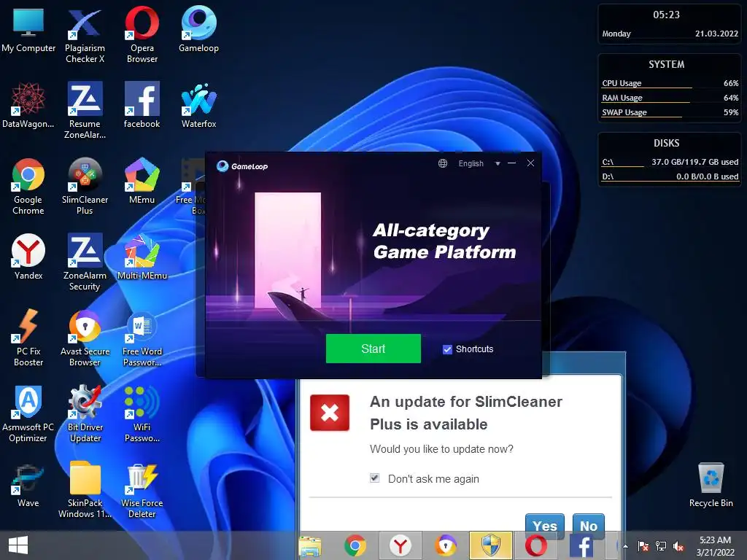Open Chrome from the taskbar
747x560 pixels.
coord(355,545)
